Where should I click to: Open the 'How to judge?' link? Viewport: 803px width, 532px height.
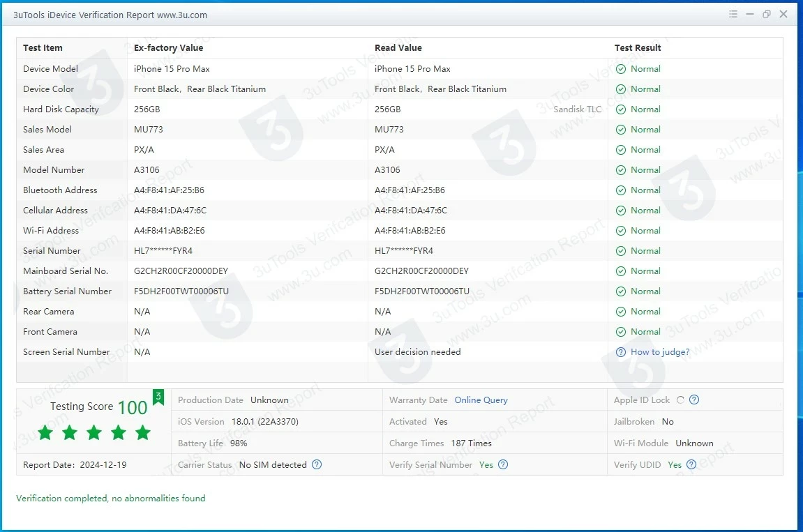click(x=660, y=352)
